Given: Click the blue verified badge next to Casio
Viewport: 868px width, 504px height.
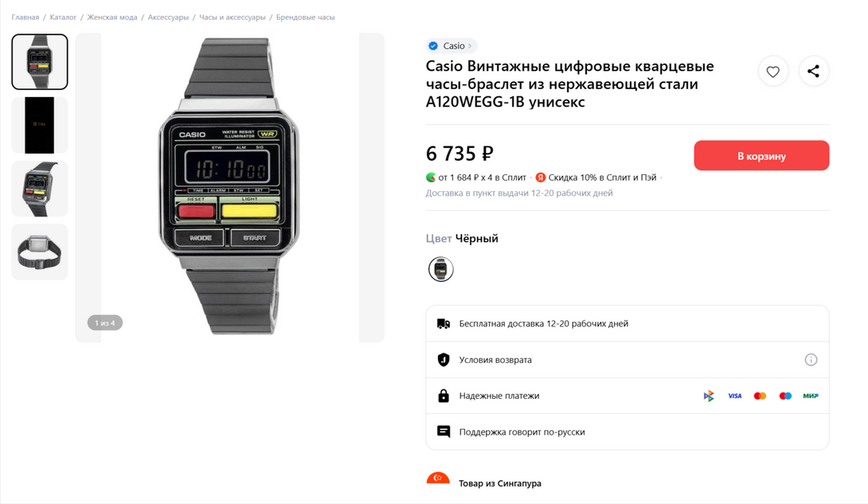Looking at the screenshot, I should [433, 46].
